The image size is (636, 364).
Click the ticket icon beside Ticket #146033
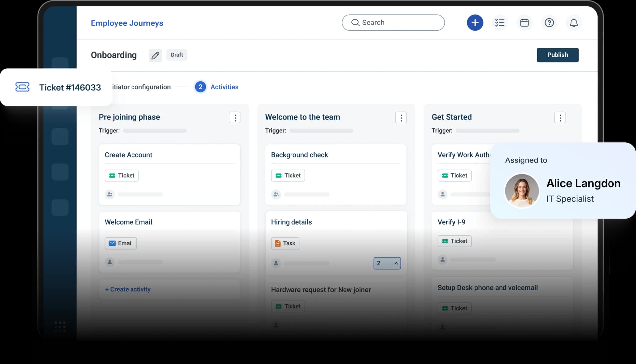coord(23,87)
